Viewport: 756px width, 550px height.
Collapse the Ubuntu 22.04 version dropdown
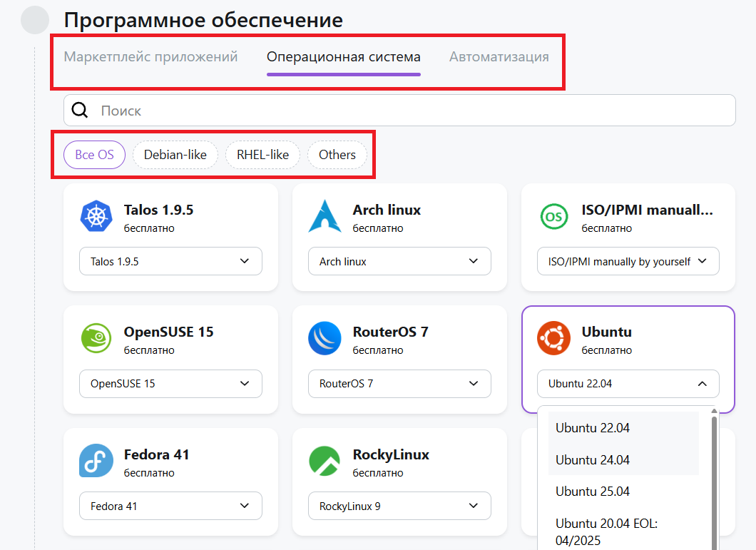[x=628, y=384]
